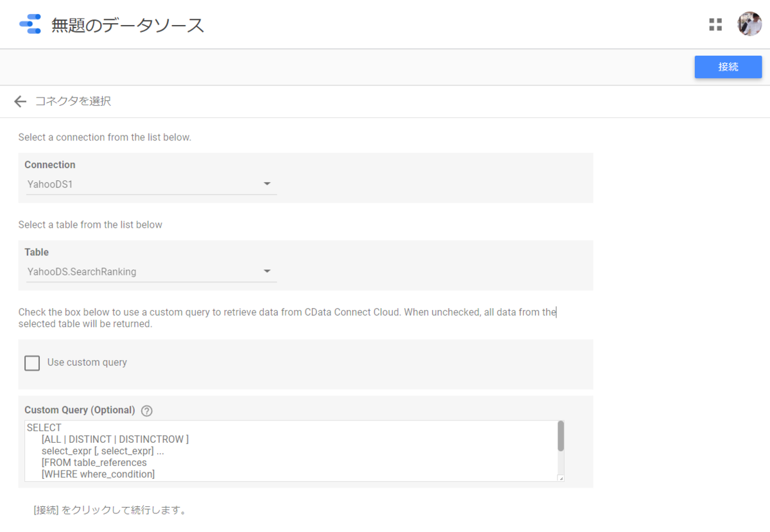The image size is (770, 532).
Task: Click the 'select_expr [, select_expr] ...' line
Action: tap(103, 451)
